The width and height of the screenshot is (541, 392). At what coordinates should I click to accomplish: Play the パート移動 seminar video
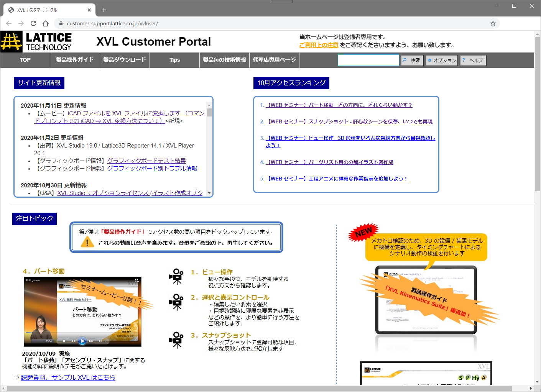[82, 341]
